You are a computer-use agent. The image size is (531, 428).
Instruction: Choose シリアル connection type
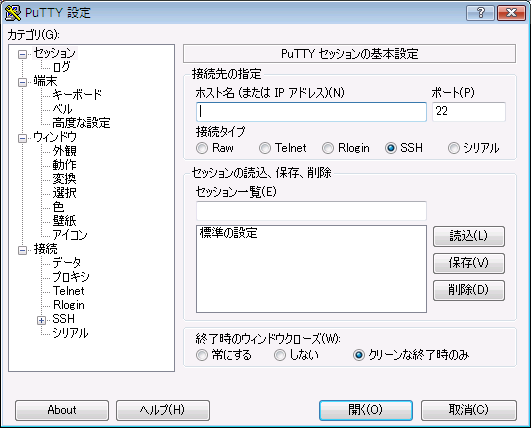click(x=453, y=148)
